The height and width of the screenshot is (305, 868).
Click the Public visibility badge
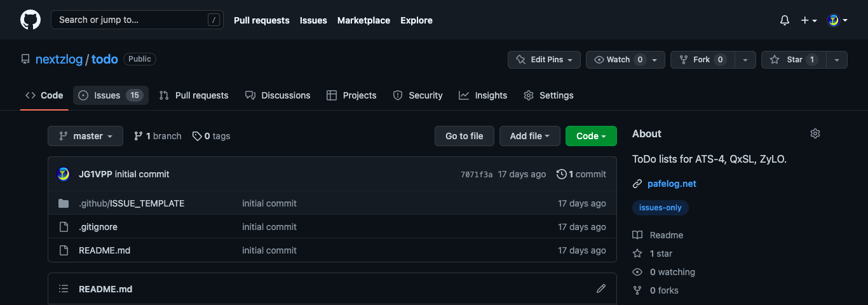[x=140, y=59]
